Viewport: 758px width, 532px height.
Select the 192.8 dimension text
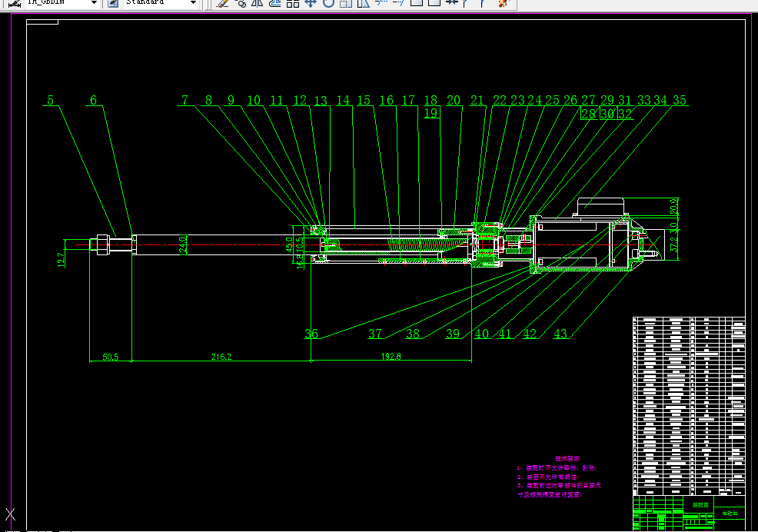click(391, 357)
